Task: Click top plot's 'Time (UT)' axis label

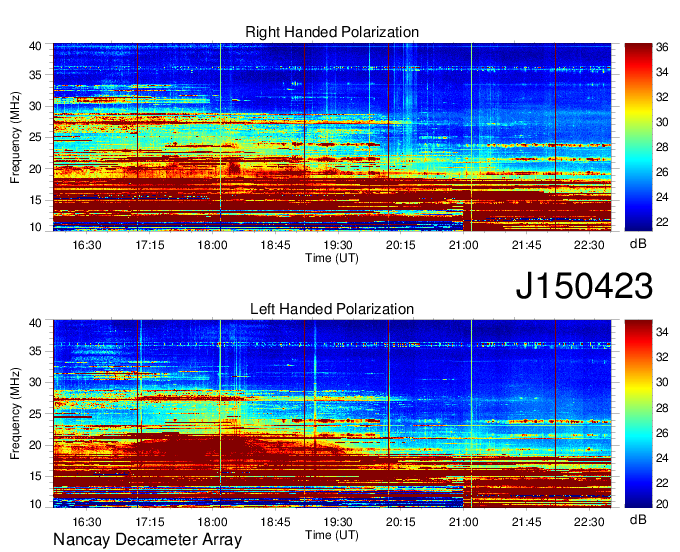Action: [x=332, y=258]
